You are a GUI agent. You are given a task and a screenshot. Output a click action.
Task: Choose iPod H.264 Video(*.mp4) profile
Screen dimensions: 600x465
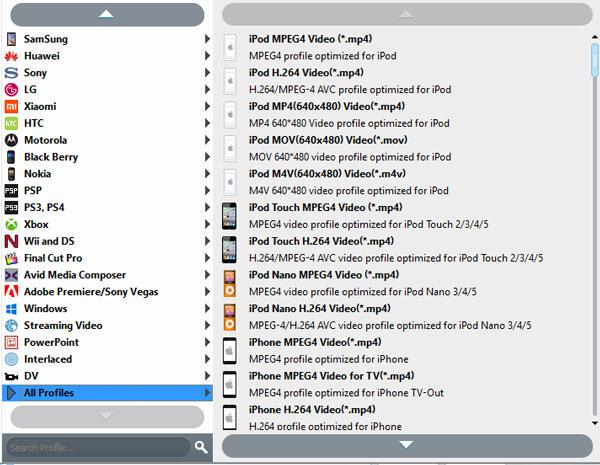[406, 81]
